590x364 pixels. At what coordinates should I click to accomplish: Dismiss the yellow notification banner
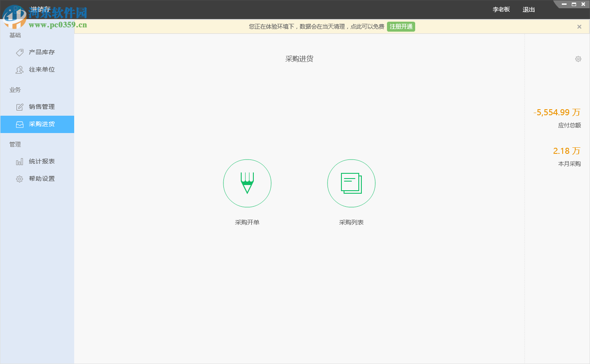tap(579, 27)
